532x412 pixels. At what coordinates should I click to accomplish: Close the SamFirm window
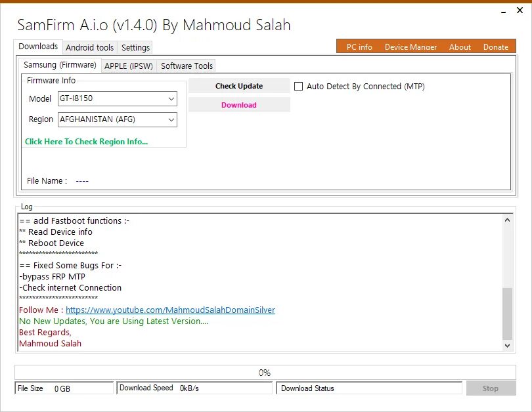coord(520,10)
